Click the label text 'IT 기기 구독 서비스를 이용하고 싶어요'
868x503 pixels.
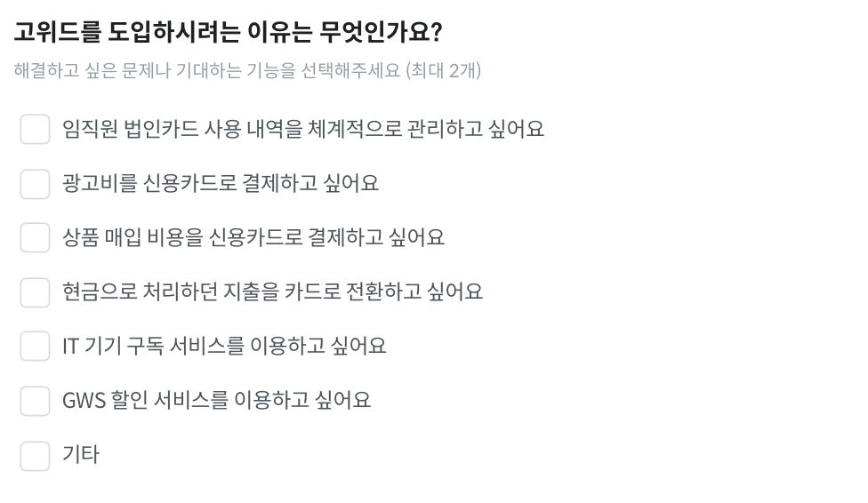224,346
